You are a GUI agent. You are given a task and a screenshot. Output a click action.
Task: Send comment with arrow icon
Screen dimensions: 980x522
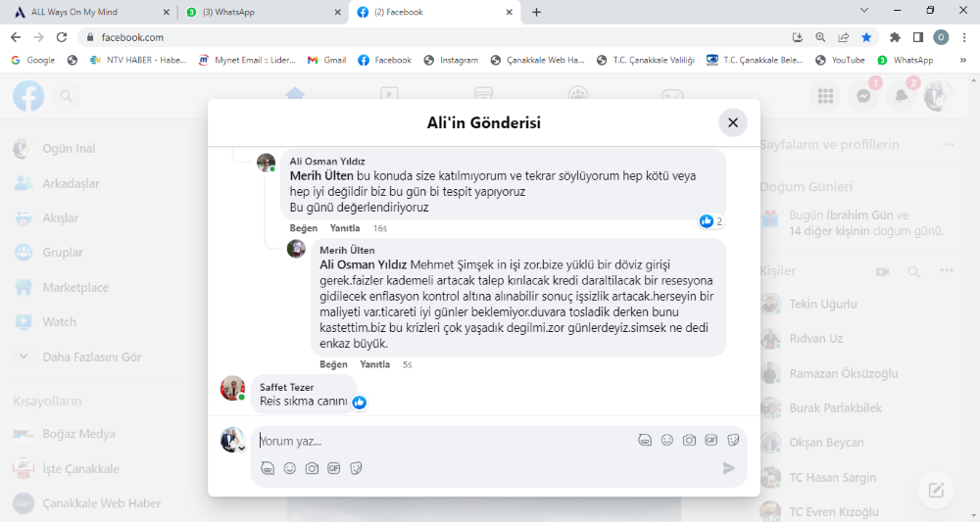coord(728,468)
